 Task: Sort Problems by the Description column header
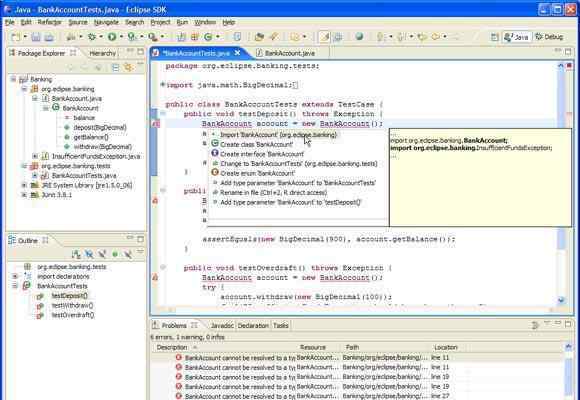tap(172, 347)
